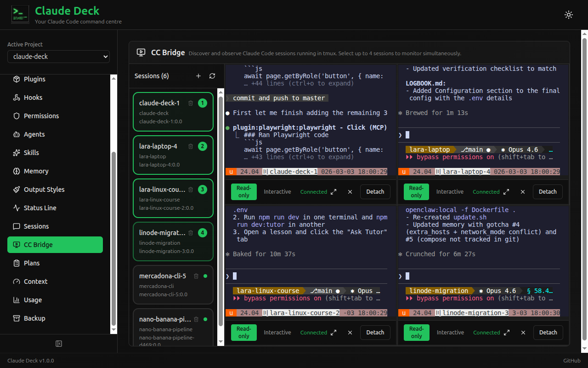
Task: Open the CC Bridge panel icon
Action: pos(141,52)
